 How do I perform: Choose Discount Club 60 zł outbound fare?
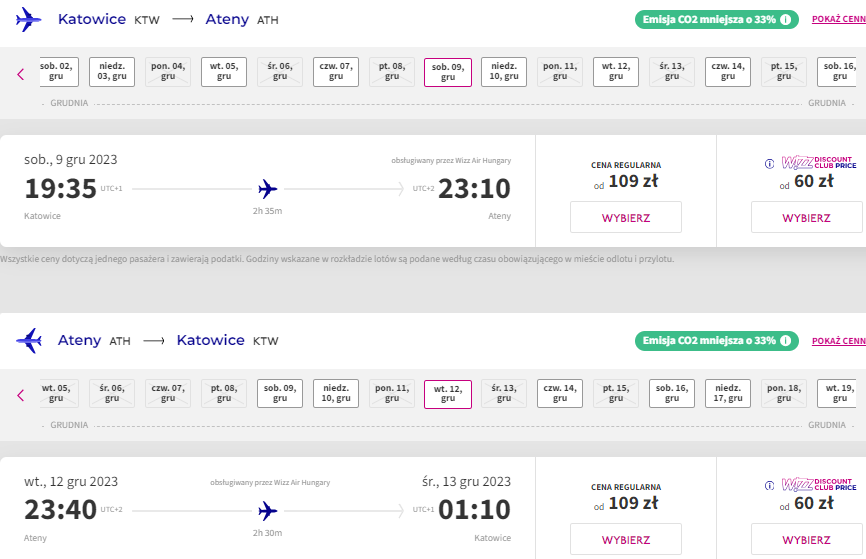[x=806, y=217]
